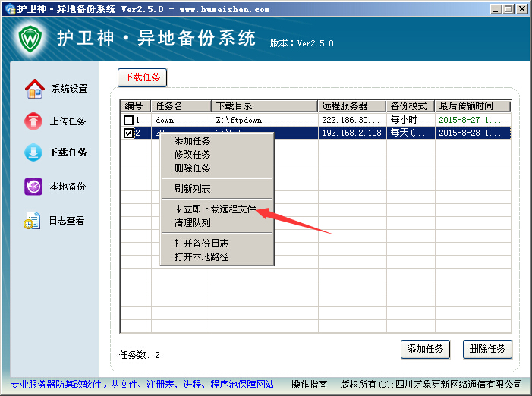Screen dimensions: 532x396
Task: Click the purple 本地备份 icon
Action: click(x=33, y=187)
